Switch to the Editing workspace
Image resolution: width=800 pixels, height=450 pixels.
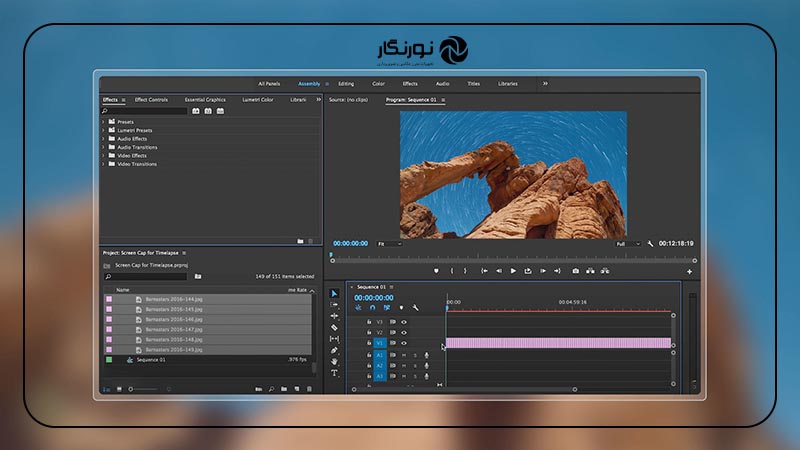[346, 84]
